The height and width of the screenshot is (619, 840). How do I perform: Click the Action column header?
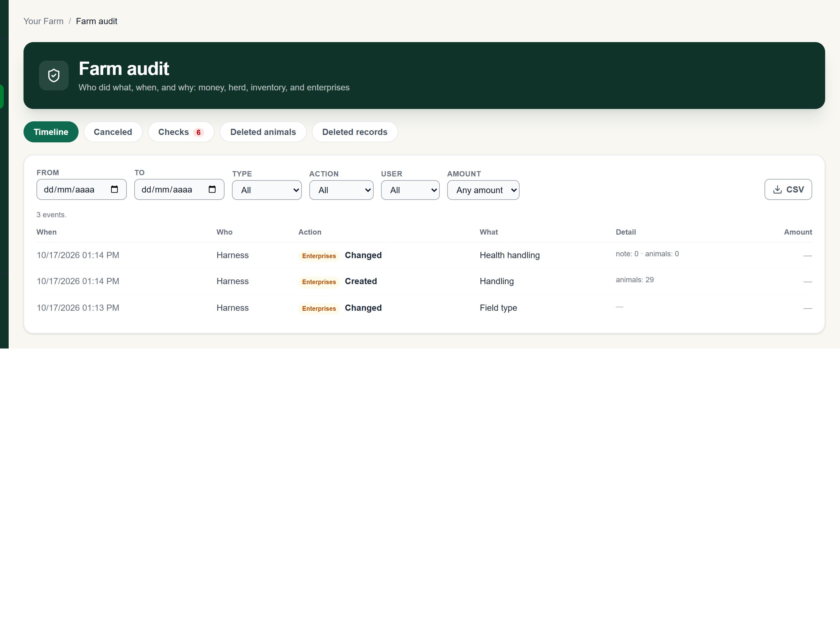coord(310,232)
